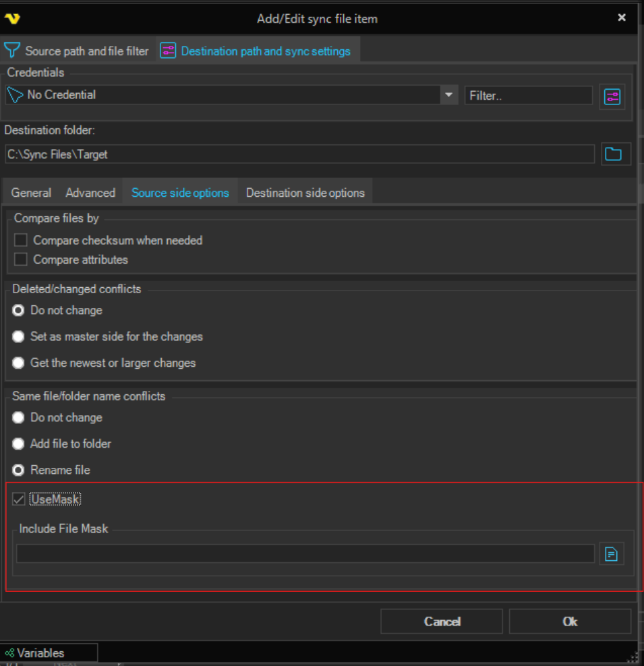The image size is (644, 666).
Task: Tick the Compare attributes checkbox
Action: pos(21,260)
